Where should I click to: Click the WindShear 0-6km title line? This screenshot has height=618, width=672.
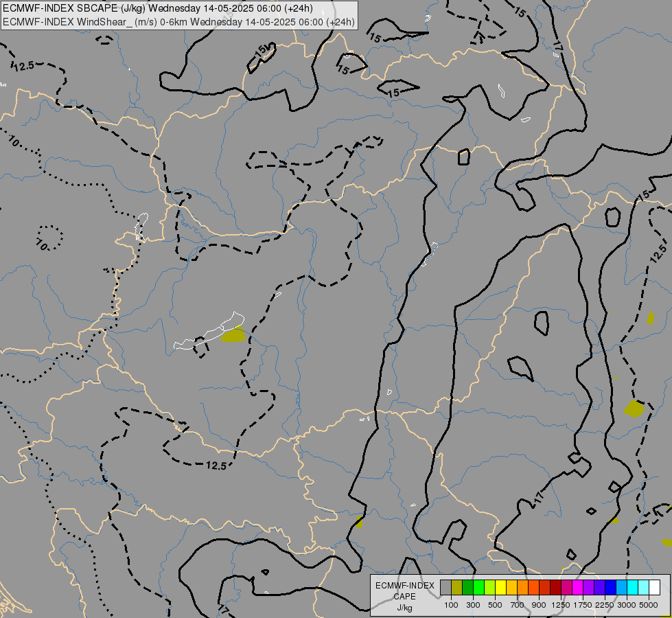tap(178, 22)
